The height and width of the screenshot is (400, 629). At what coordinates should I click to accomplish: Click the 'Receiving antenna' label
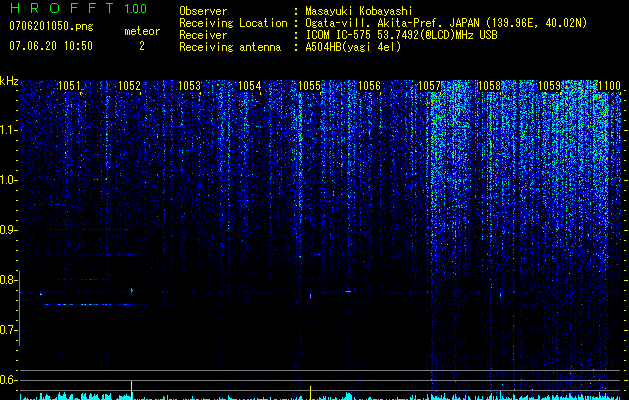230,47
